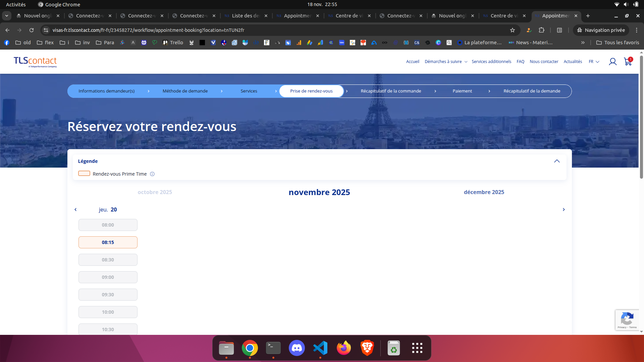The height and width of the screenshot is (362, 644).
Task: Select the 09:30 time slot
Action: (x=108, y=295)
